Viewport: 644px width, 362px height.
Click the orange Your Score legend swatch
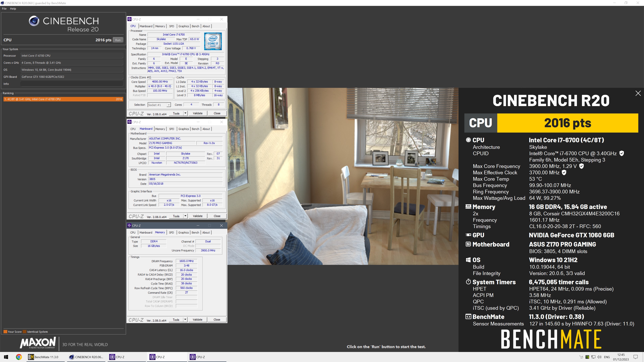5,332
